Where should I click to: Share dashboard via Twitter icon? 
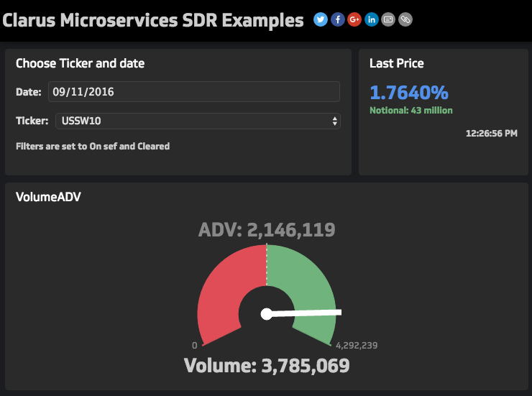(x=321, y=19)
